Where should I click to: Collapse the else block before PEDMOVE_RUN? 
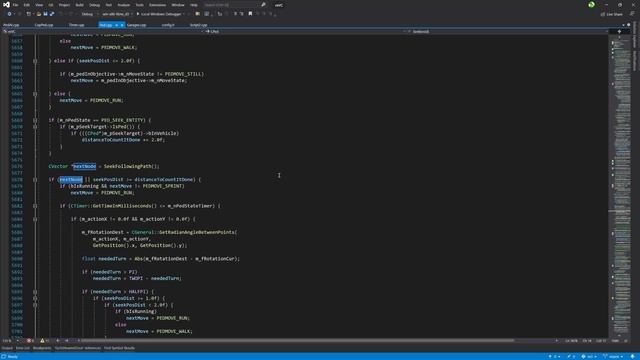point(35,94)
